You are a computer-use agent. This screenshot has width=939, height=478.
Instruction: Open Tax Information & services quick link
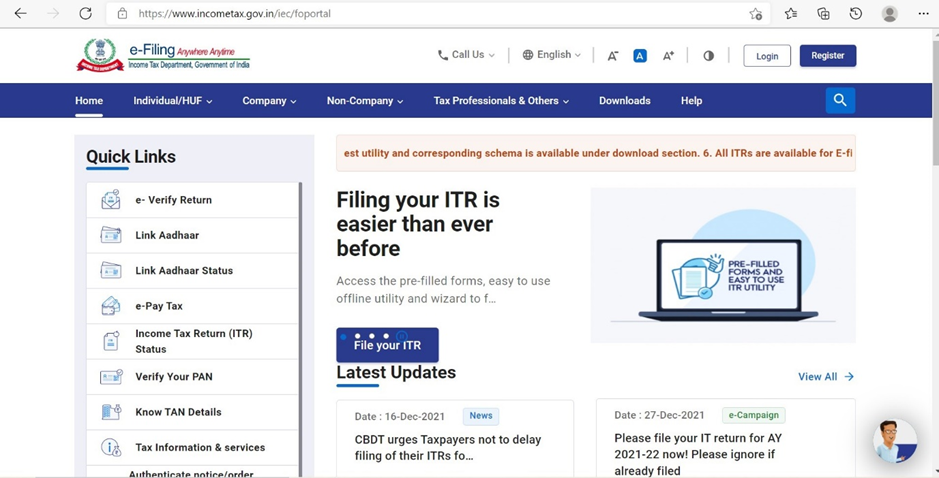(192, 447)
